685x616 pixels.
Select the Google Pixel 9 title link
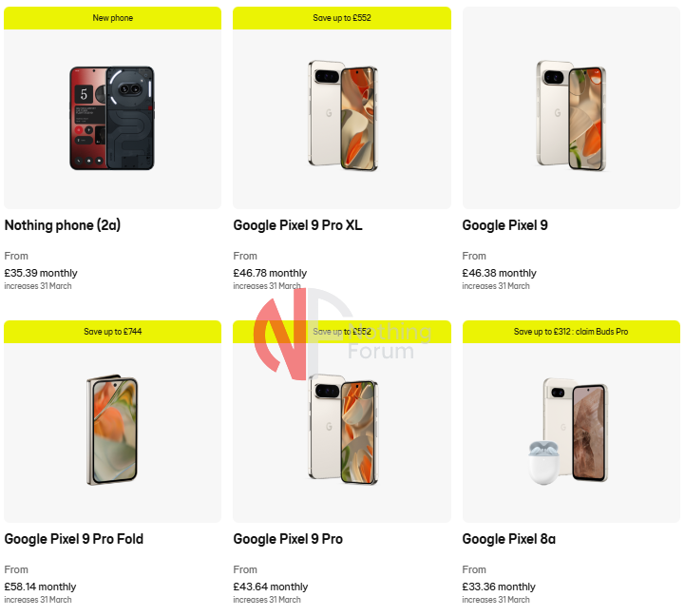(x=504, y=225)
